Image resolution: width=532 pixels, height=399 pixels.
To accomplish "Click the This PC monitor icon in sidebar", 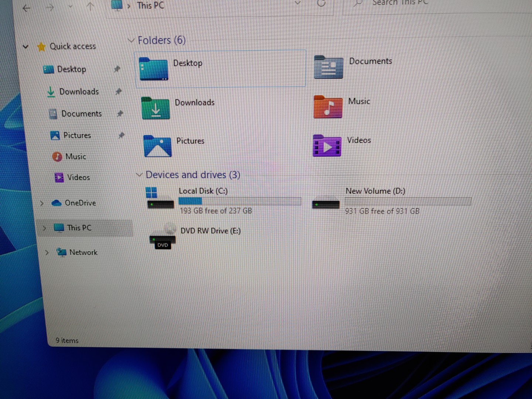I will pos(59,228).
